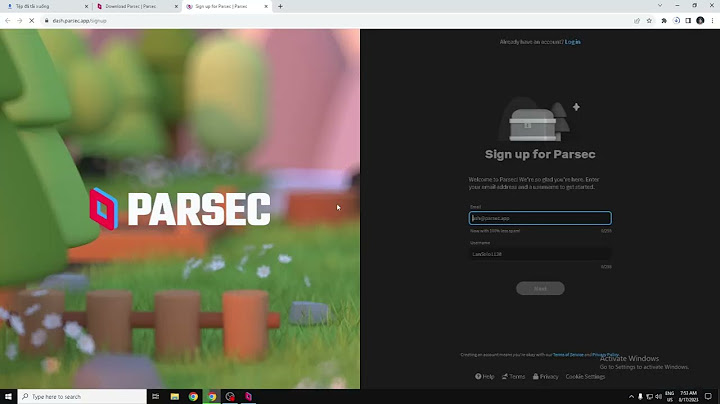Image resolution: width=720 pixels, height=404 pixels.
Task: Open the Terms footer link
Action: pos(513,376)
